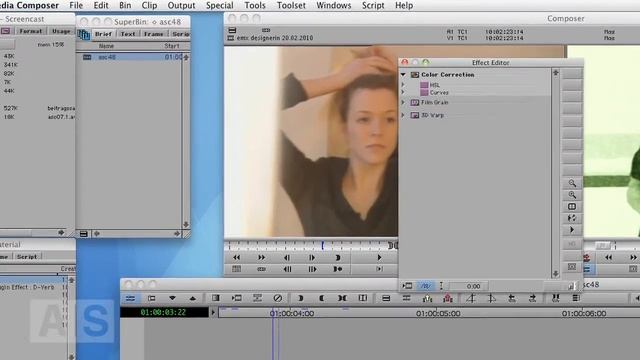Click the Lift icon in timeline toolbar

427,298
